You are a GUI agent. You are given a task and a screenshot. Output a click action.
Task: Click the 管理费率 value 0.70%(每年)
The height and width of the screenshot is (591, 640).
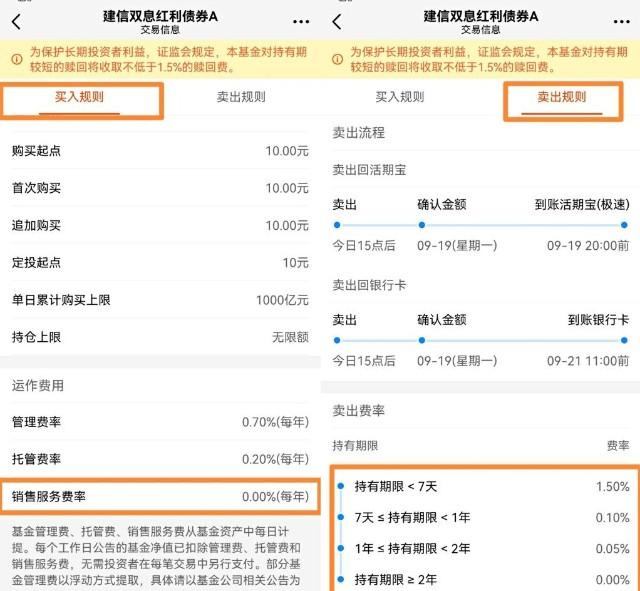pos(276,422)
